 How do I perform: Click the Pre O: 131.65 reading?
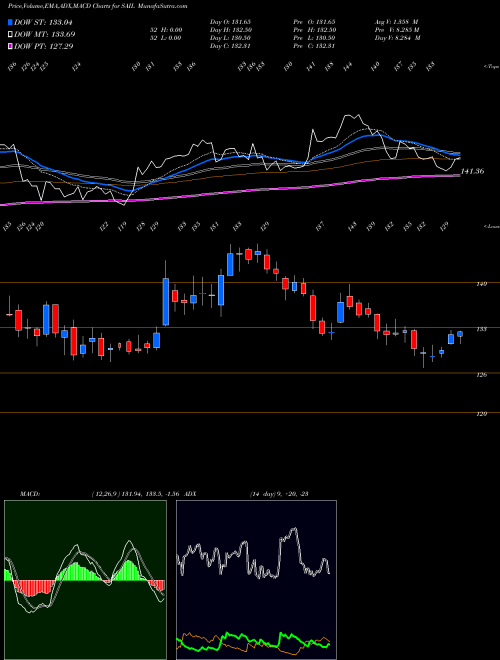[314, 21]
